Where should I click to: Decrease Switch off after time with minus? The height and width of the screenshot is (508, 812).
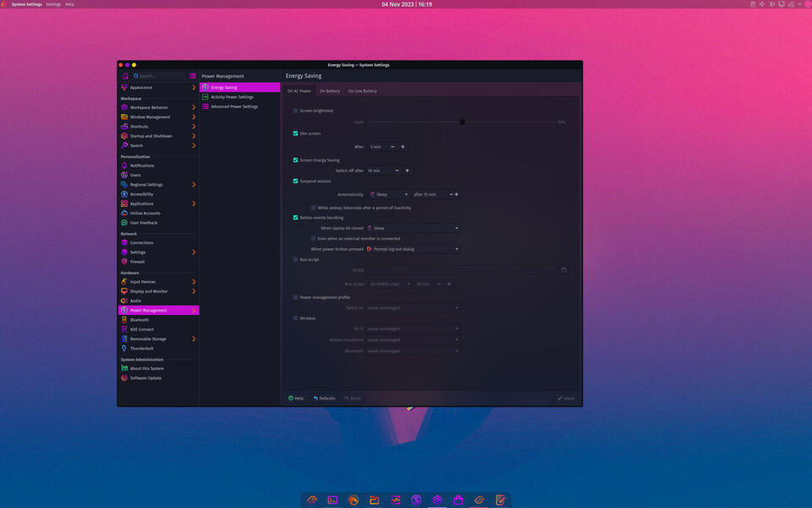click(398, 170)
